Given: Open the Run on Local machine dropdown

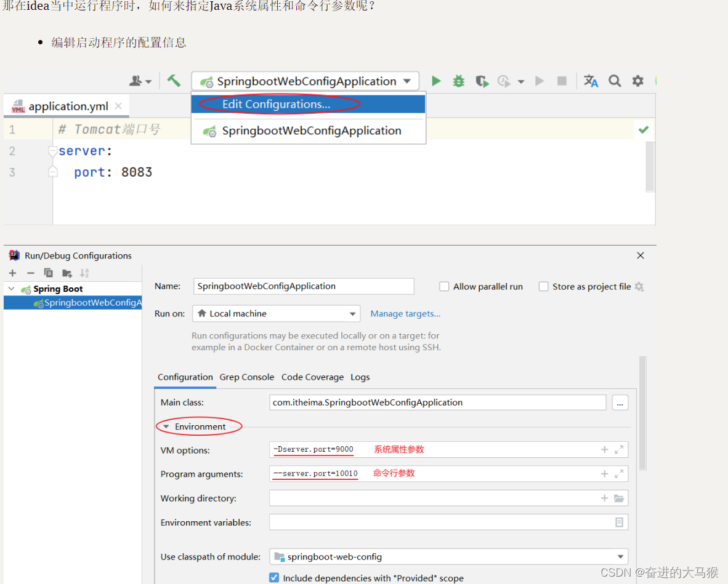Looking at the screenshot, I should (x=354, y=313).
